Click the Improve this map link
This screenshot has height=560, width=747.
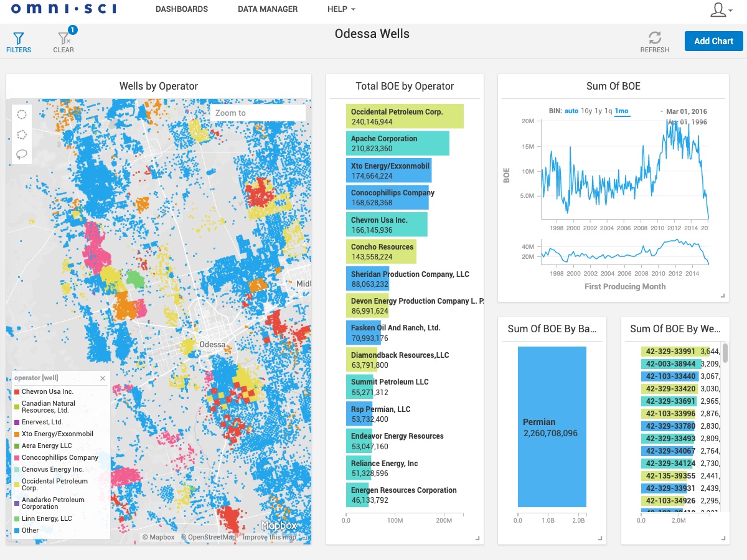(270, 537)
